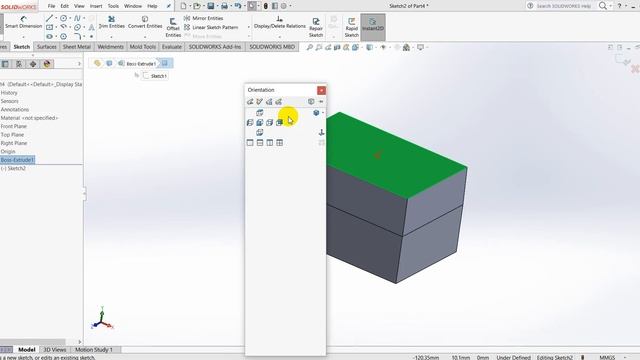
Task: Open the Smart Dimension dropdown arrow
Action: coord(23,37)
